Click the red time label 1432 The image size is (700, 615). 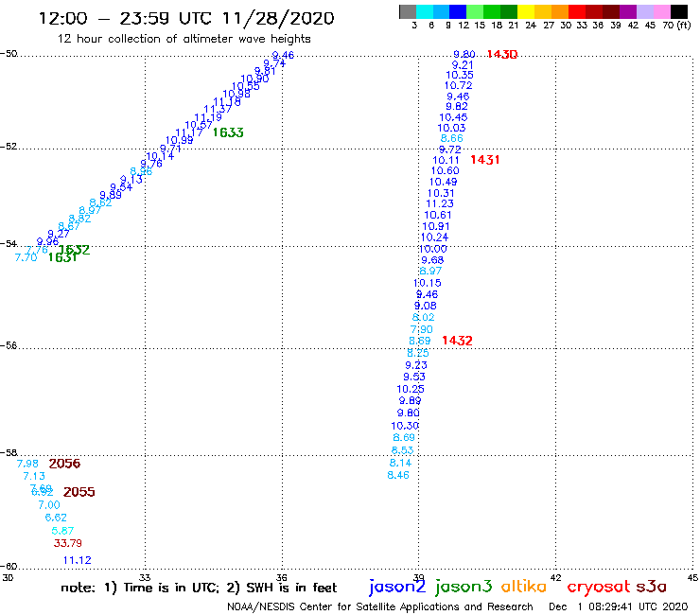[x=457, y=341]
